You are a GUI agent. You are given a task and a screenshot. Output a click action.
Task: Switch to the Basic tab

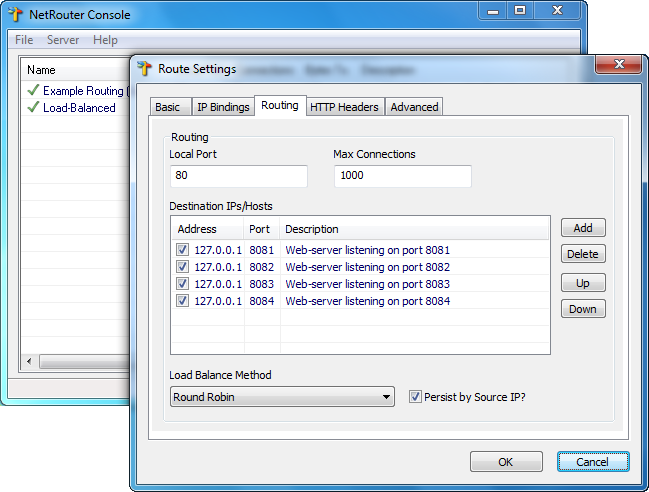pos(170,107)
